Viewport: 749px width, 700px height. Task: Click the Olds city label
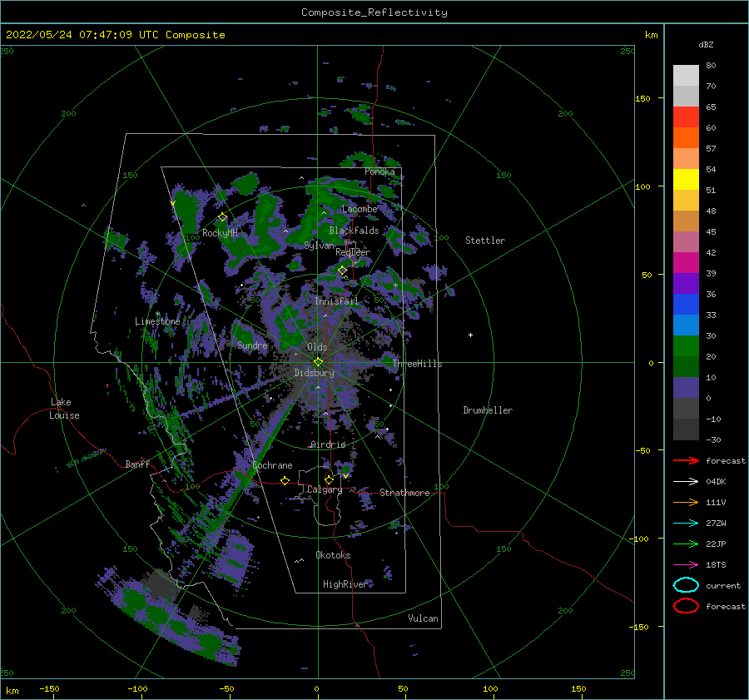(x=317, y=347)
